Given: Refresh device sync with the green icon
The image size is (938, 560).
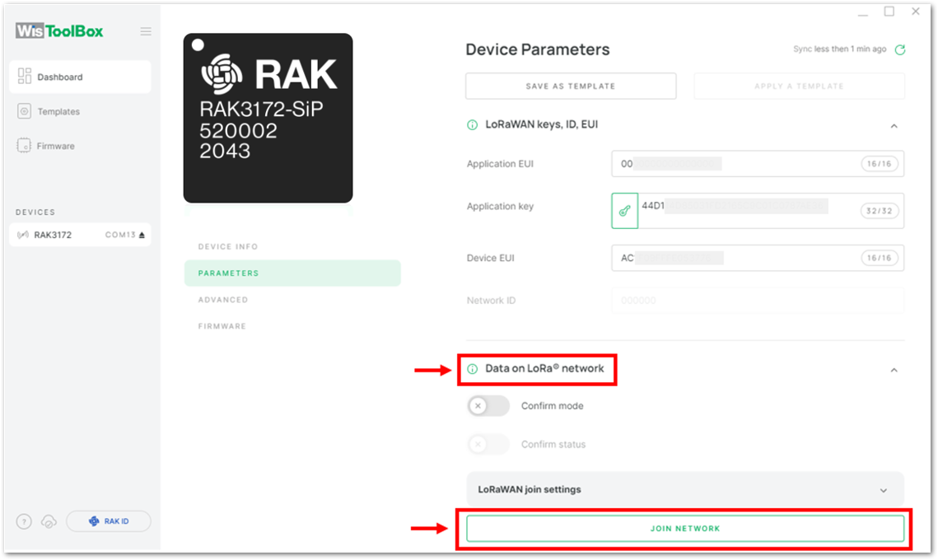Looking at the screenshot, I should click(x=900, y=49).
